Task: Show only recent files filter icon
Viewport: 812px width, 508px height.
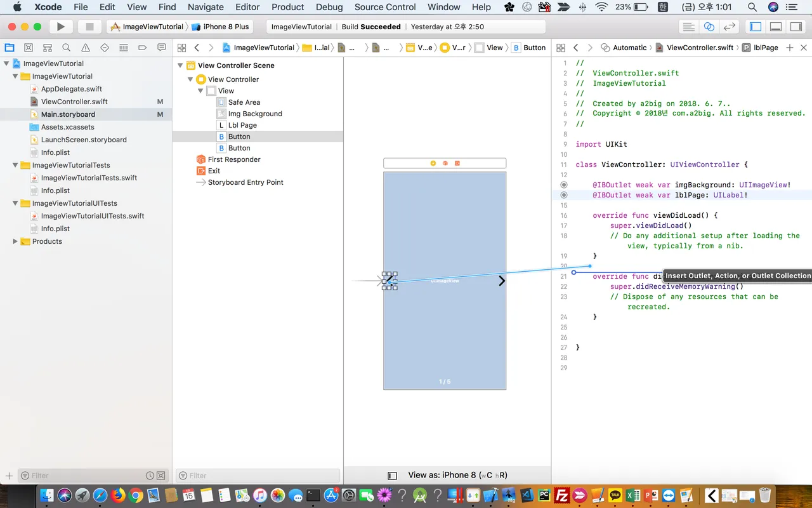Action: (150, 476)
